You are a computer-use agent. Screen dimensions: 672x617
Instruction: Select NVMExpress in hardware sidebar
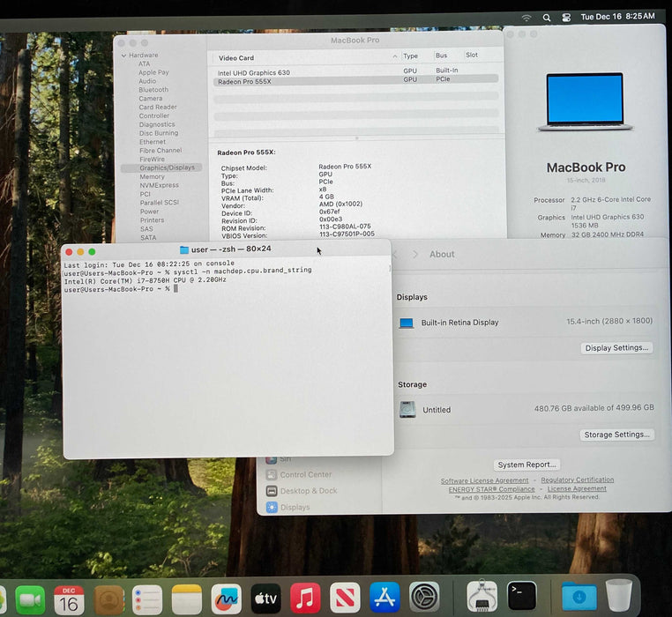(159, 185)
